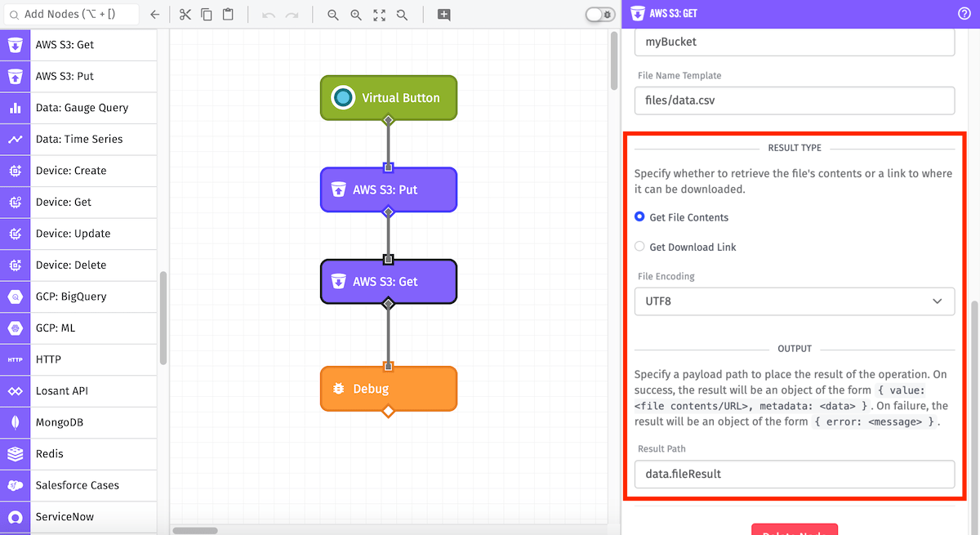The height and width of the screenshot is (535, 980).
Task: Click the Device: Delete palette icon
Action: click(15, 265)
